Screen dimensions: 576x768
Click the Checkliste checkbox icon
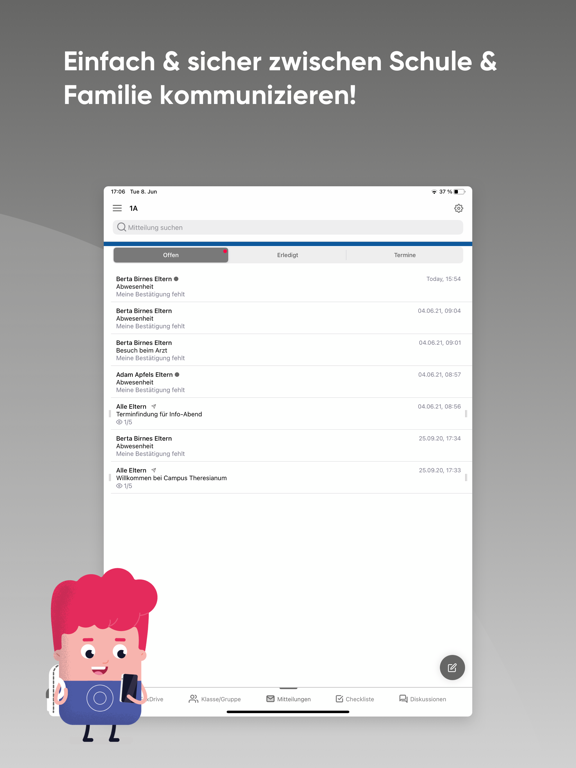[339, 698]
